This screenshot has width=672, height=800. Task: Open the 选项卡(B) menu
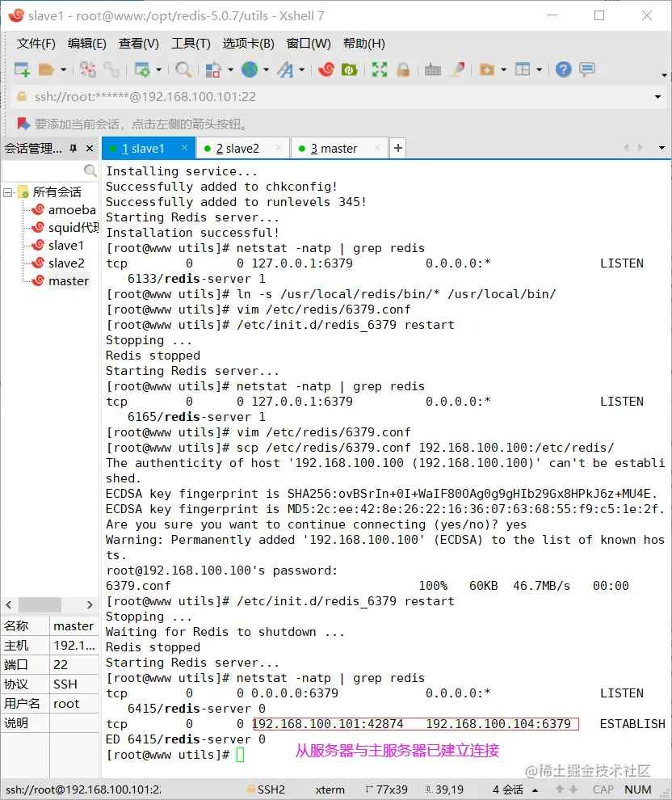click(x=248, y=44)
